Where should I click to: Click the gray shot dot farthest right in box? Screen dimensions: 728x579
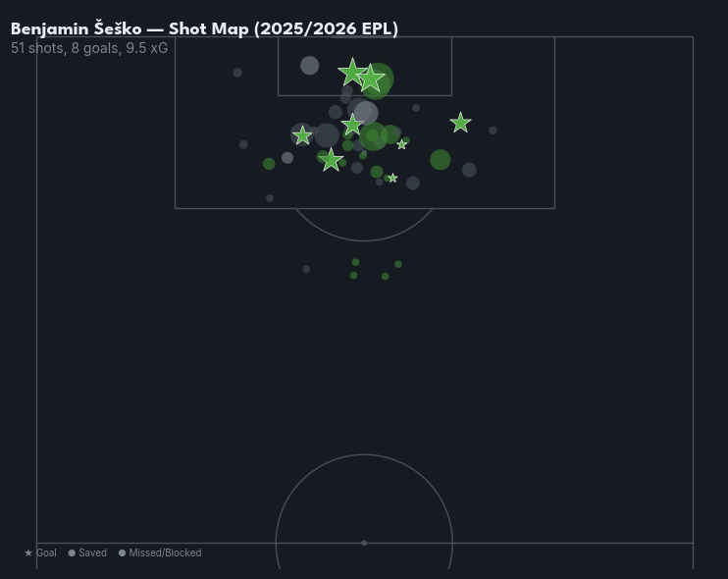(x=493, y=131)
